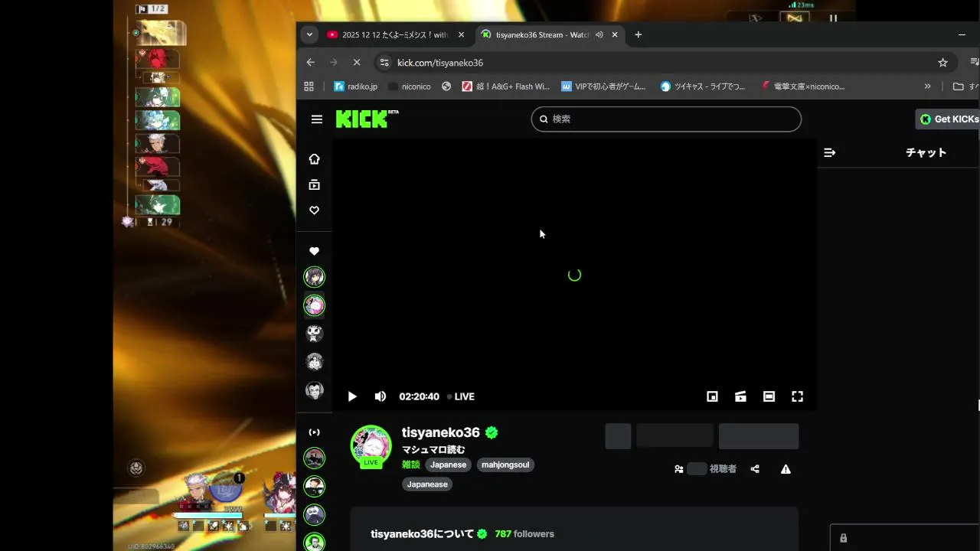The image size is (980, 551).
Task: Click the 視聴者 viewer count label
Action: click(723, 469)
